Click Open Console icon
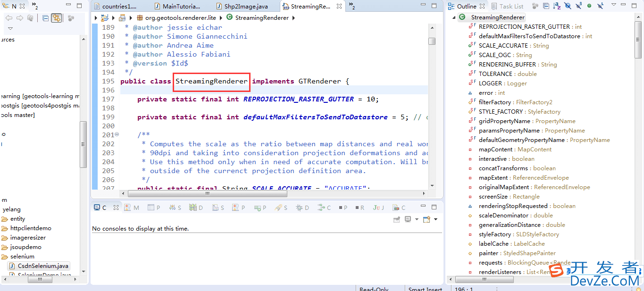 [426, 219]
